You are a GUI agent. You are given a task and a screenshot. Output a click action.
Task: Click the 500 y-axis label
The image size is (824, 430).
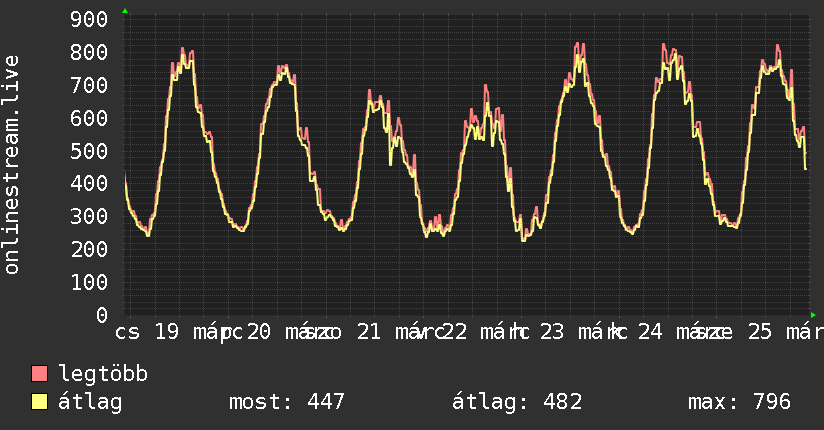click(x=89, y=151)
